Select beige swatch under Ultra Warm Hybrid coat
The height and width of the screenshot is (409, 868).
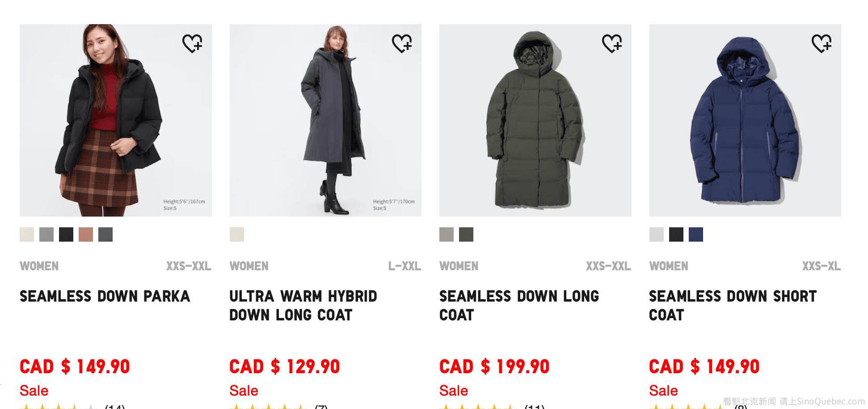(237, 234)
